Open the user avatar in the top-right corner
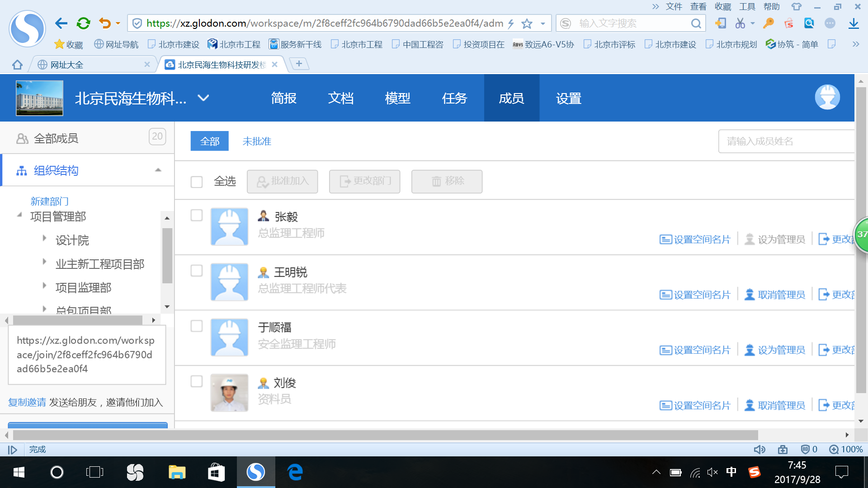 coord(827,97)
